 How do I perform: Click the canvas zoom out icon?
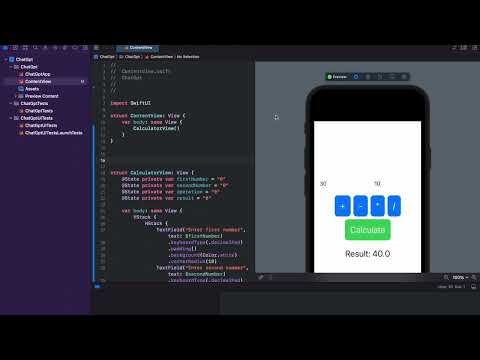[446, 277]
